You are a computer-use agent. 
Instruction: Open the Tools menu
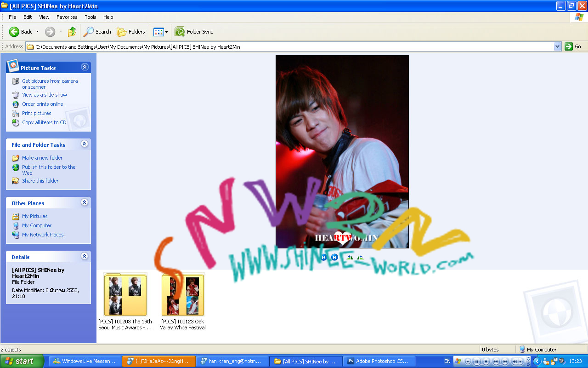click(x=90, y=17)
